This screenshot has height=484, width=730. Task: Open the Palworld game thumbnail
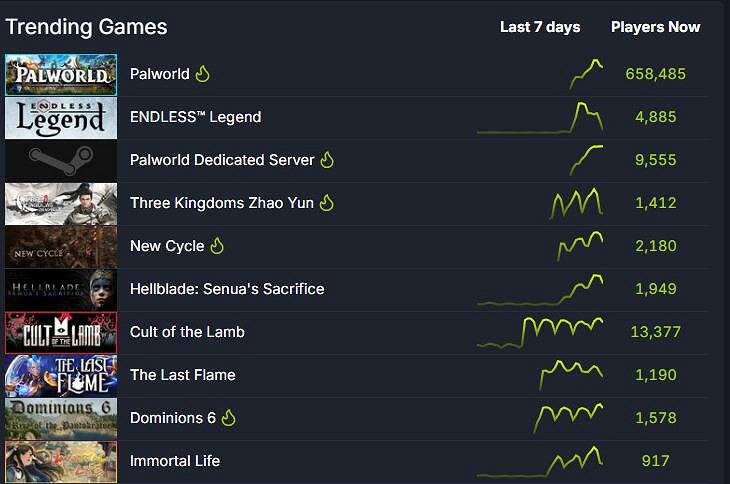pos(61,74)
